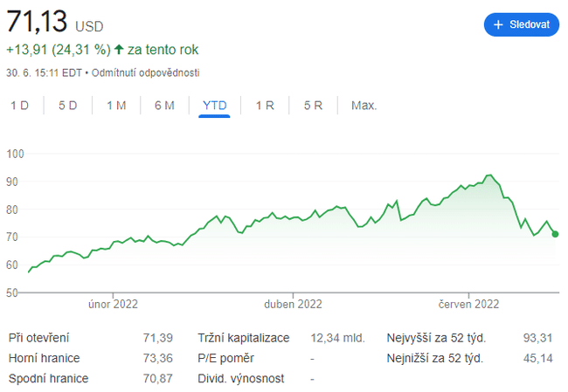Click the P/E poměr label
The width and height of the screenshot is (568, 392).
click(225, 358)
